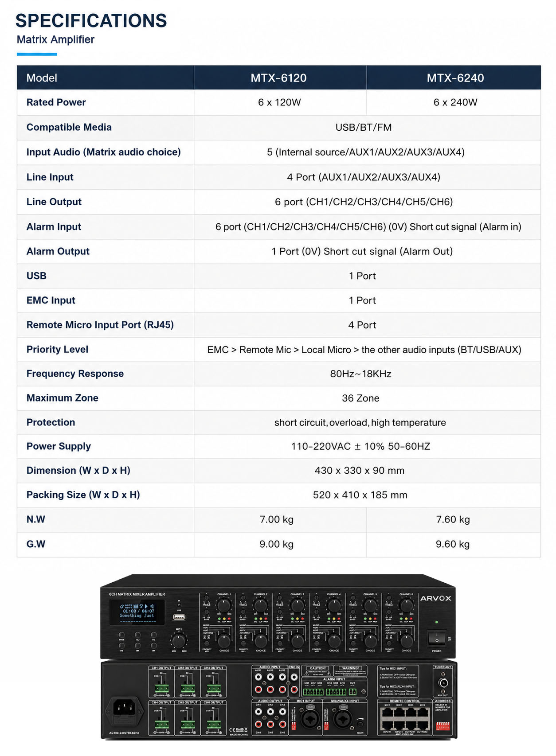Click the 1 Port value in USB row
Viewport: 556px width, 756px height.
coord(362,276)
